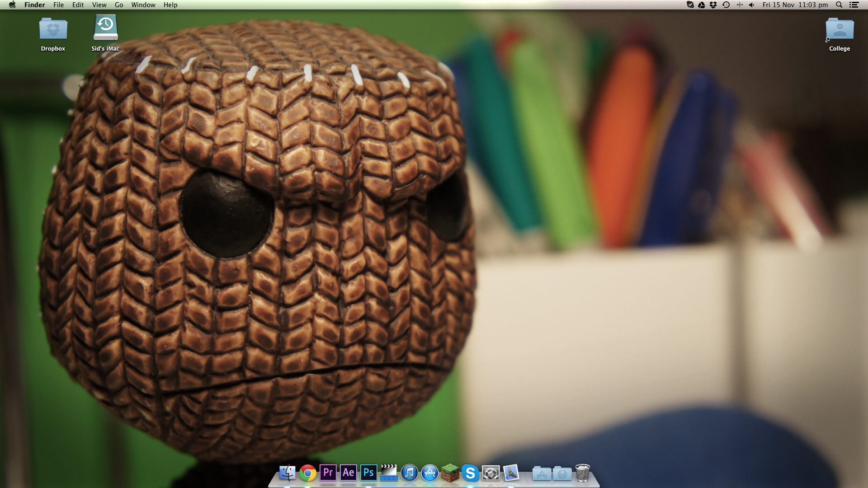Screen dimensions: 868x488
Task: Open Skype from the Dock
Action: coord(470,473)
